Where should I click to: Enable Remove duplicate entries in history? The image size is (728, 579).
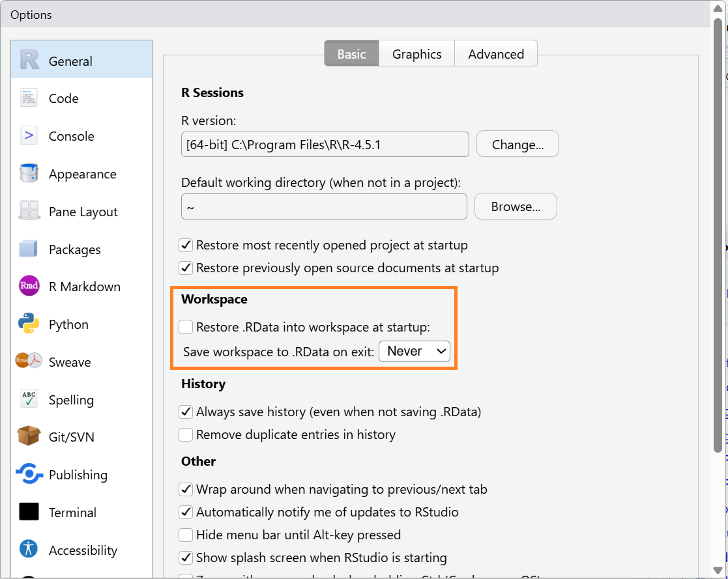pos(186,434)
